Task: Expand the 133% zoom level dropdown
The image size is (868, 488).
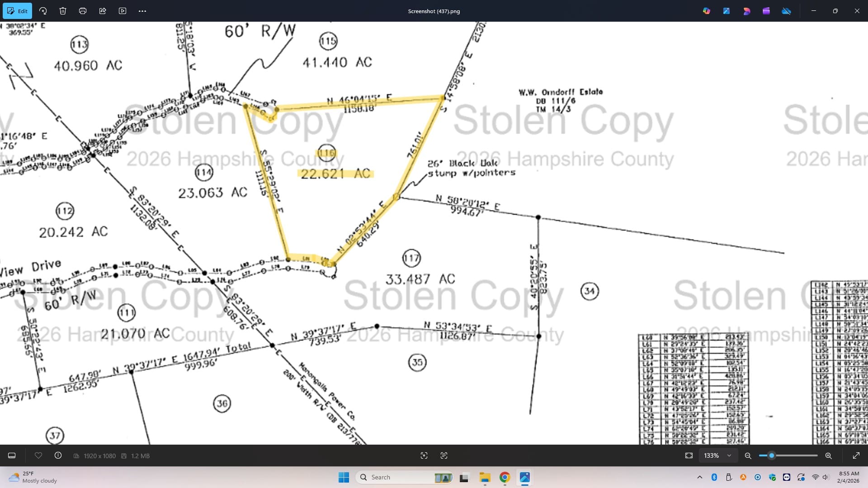Action: [x=718, y=455]
